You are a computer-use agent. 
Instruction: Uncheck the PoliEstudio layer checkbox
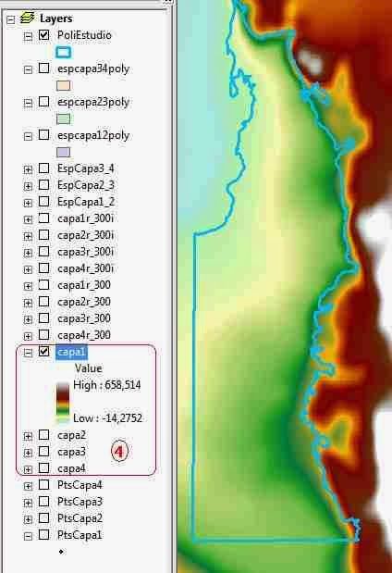[44, 35]
